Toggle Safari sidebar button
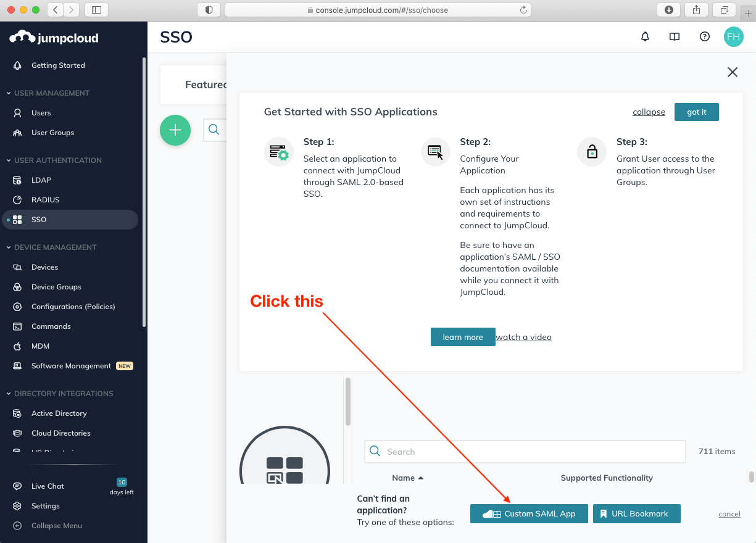Image resolution: width=756 pixels, height=543 pixels. click(x=96, y=10)
